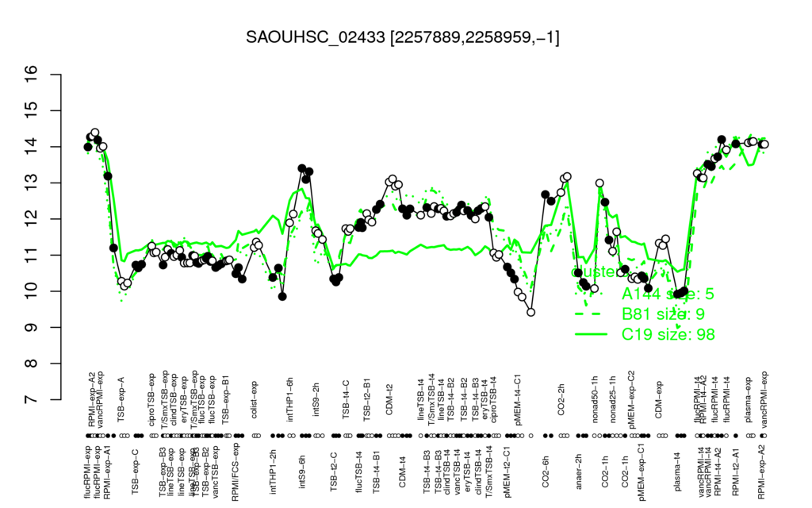Click the x-axis label CDM-t4
Image resolution: width=812 pixels, height=508 pixels.
(402, 471)
